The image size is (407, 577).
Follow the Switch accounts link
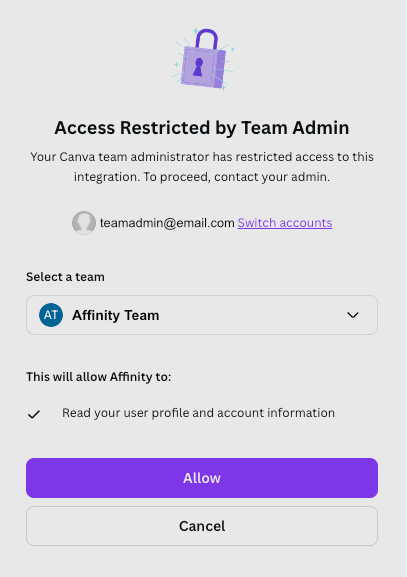point(285,223)
